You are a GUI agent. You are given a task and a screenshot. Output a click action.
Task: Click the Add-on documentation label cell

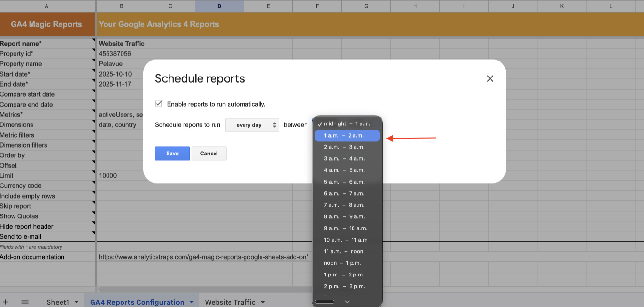(47, 257)
